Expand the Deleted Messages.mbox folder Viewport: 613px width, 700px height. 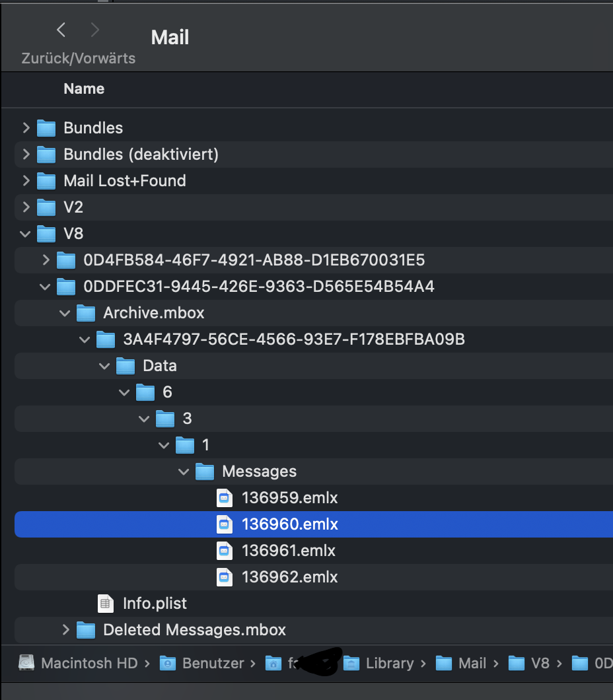[65, 629]
